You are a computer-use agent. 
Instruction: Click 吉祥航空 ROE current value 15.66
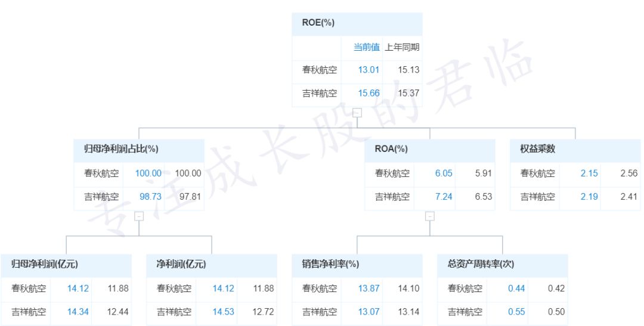pyautogui.click(x=369, y=93)
